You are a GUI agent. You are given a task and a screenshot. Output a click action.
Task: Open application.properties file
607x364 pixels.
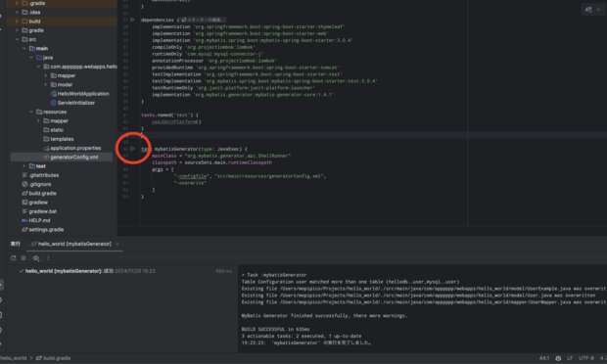[72, 148]
